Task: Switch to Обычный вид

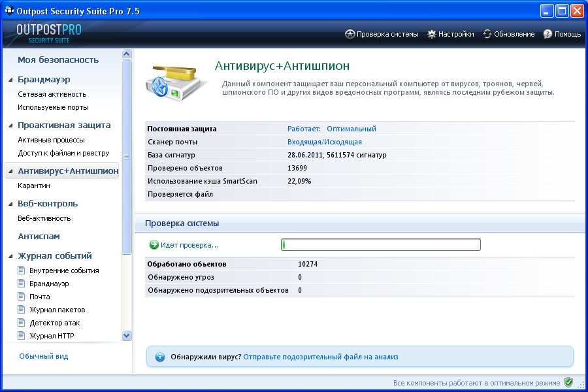Action: pos(44,356)
